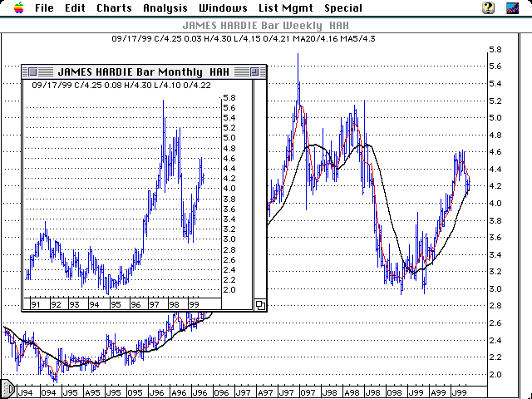Click the Bar Monthly window title bar
The image size is (532, 399).
[144, 72]
